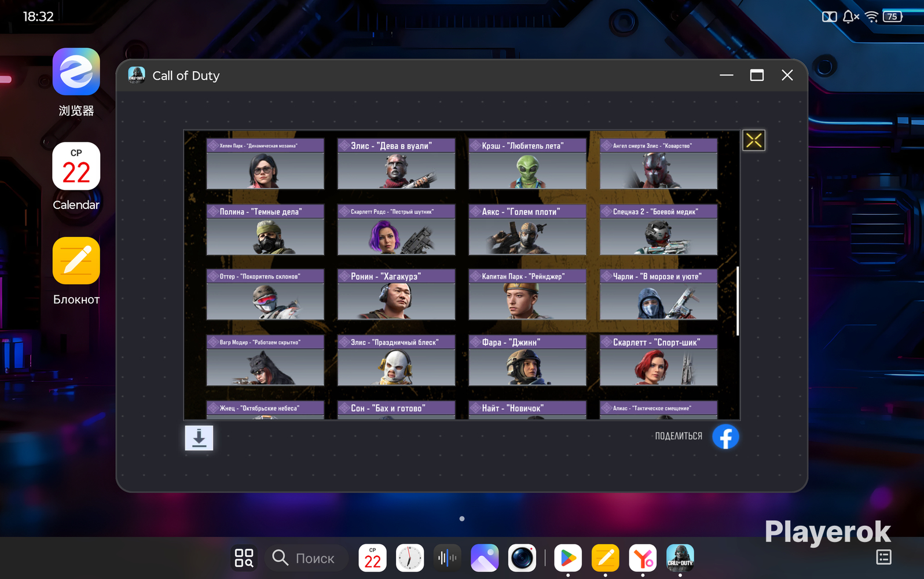
Task: Open Google Play Store in the dock
Action: click(568, 558)
